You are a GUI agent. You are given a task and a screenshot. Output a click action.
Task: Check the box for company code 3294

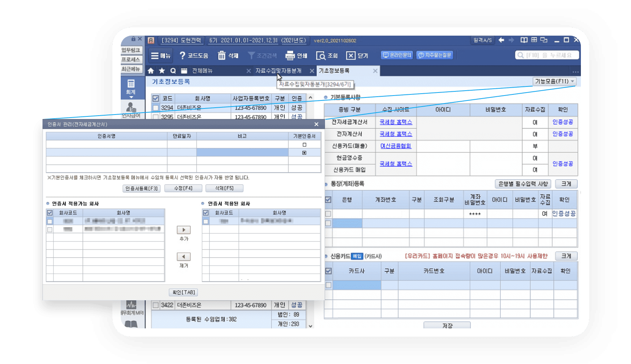[155, 108]
